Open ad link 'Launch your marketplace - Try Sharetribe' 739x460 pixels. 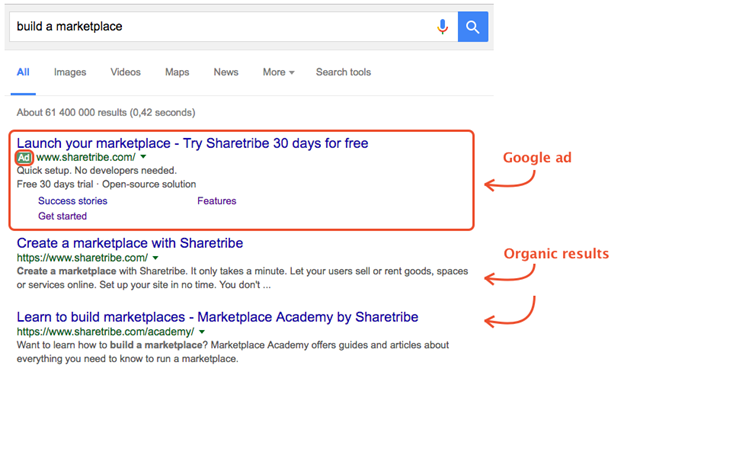pyautogui.click(x=192, y=143)
